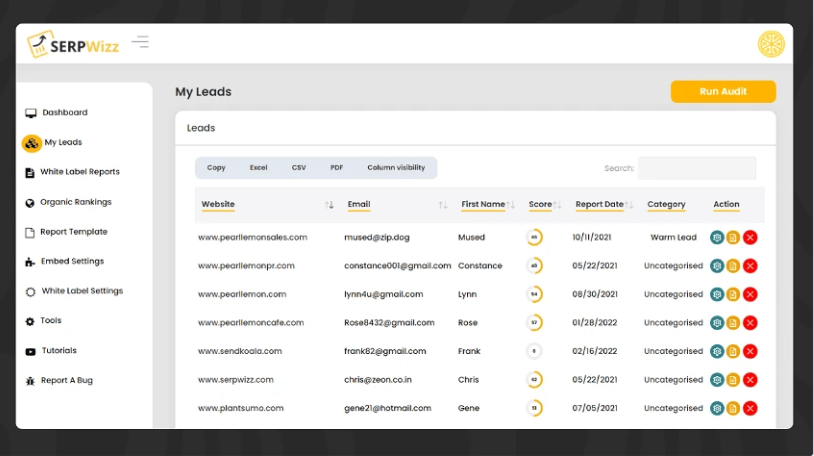Click the yellow report icon for sendkoala.com
The image size is (814, 456).
click(x=733, y=352)
